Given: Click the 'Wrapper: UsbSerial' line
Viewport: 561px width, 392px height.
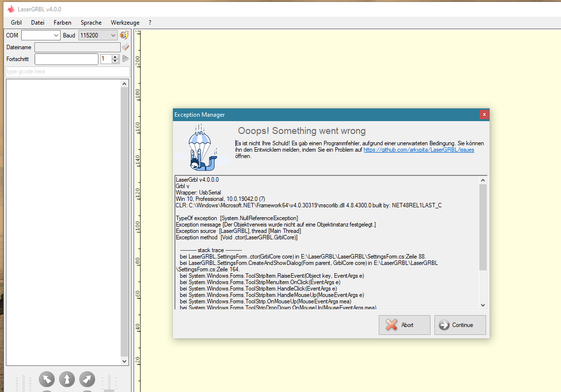Looking at the screenshot, I should [198, 193].
